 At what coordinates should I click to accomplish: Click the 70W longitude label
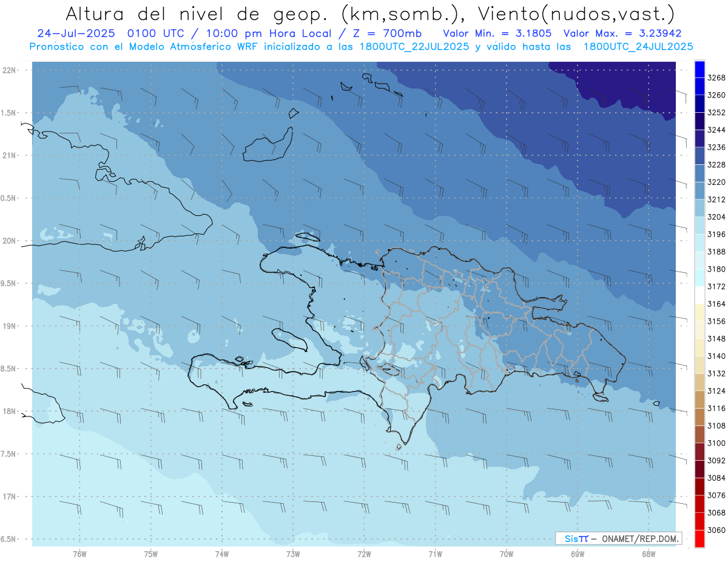[x=507, y=554]
